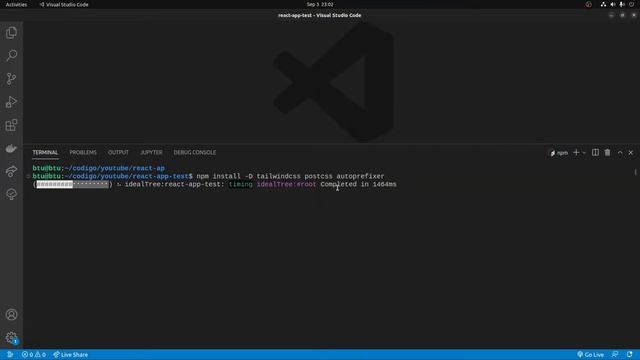640x360 pixels.
Task: Click 'Completed in 1464ms' terminal text
Action: [358, 184]
